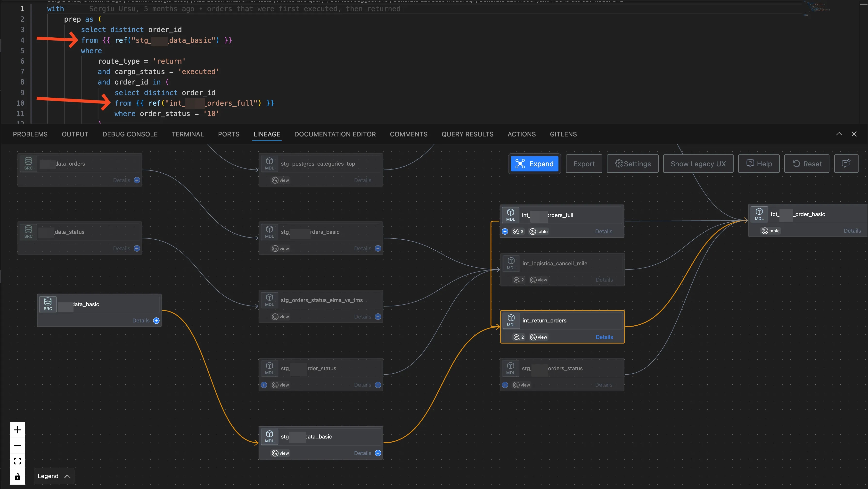The height and width of the screenshot is (489, 868).
Task: Reset the lineage graph
Action: pyautogui.click(x=807, y=164)
